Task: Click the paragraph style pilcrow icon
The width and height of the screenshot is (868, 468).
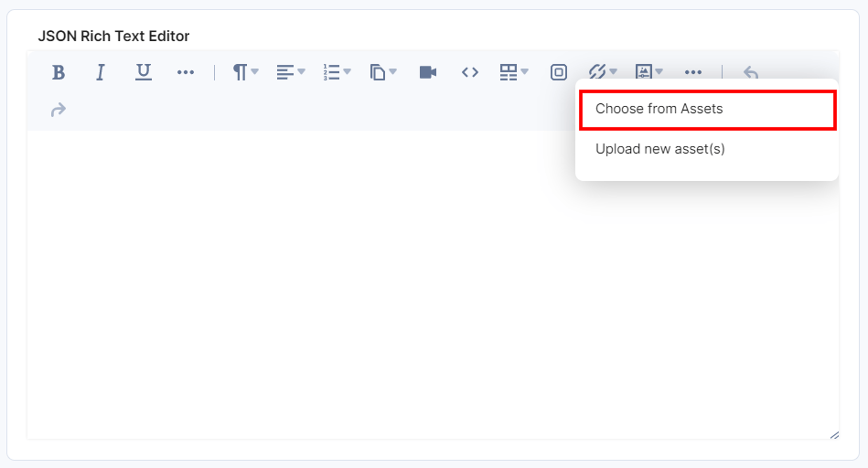Action: [240, 72]
